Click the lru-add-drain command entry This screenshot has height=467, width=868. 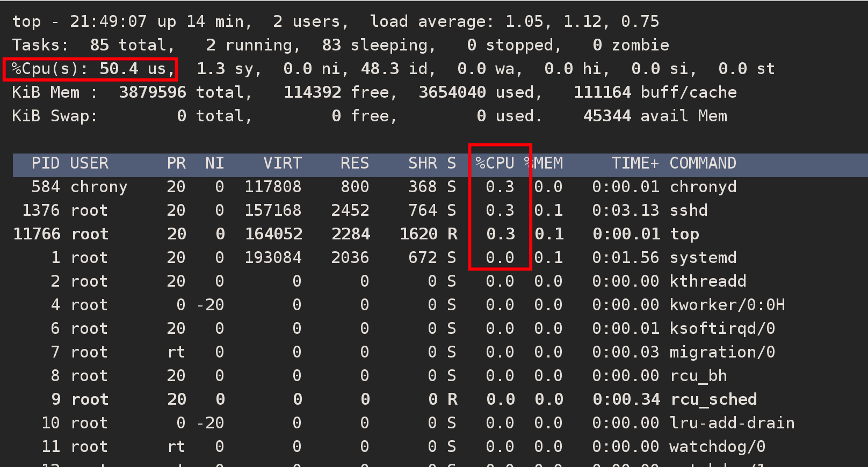click(x=732, y=423)
